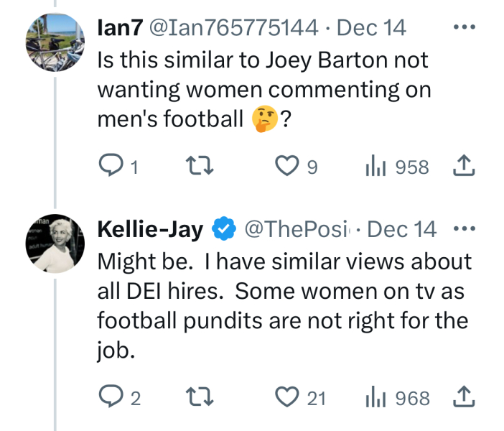Reply to Ian7's tweet
Screen dimensions: 504x431
110,167
